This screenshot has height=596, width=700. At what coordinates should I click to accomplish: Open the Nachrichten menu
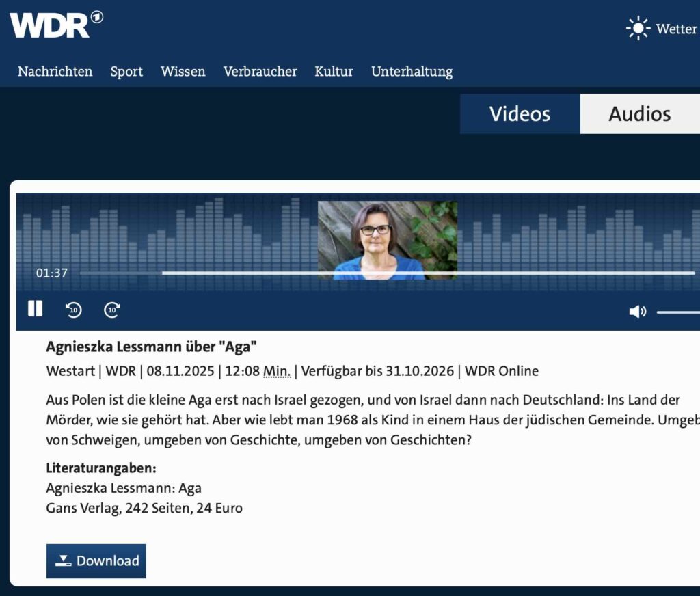coord(55,72)
